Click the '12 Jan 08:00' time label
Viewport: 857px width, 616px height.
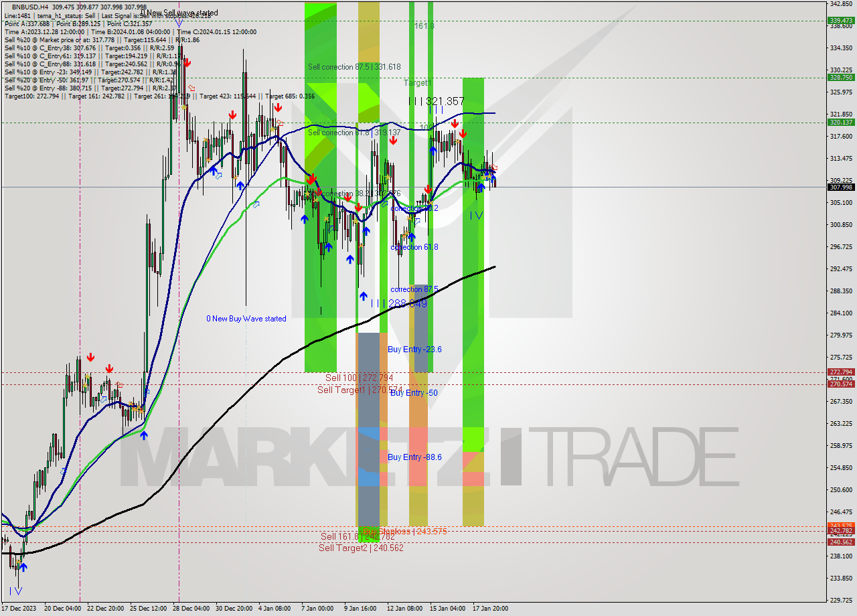[x=404, y=609]
